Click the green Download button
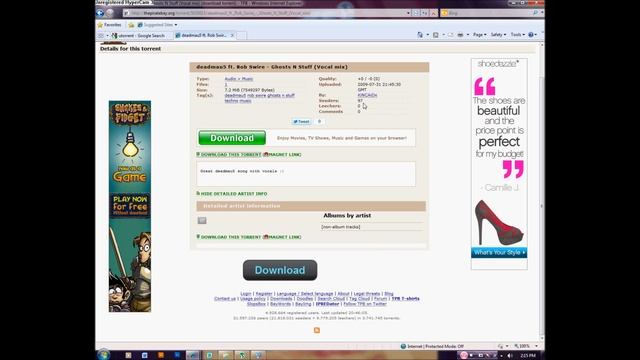 (232, 138)
